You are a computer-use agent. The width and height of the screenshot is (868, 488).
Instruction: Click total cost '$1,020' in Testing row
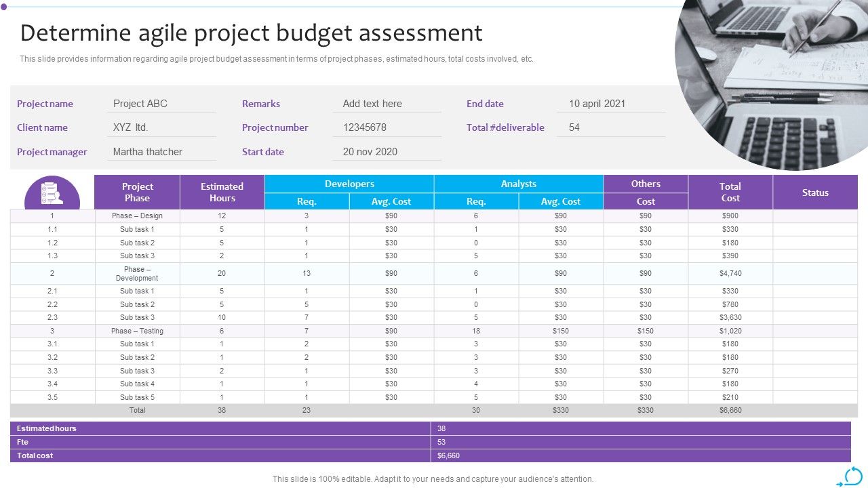point(730,331)
